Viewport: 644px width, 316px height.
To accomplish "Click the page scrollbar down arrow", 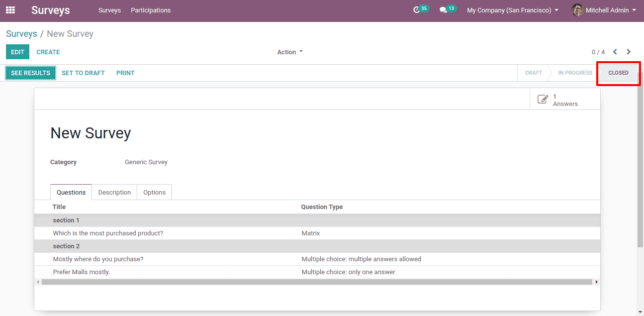I will pos(641,312).
